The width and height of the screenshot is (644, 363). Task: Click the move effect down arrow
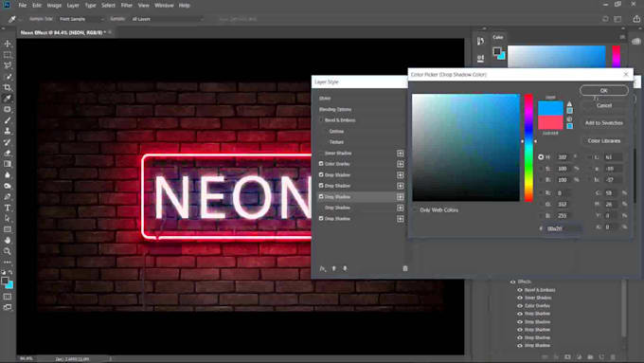[x=345, y=268]
